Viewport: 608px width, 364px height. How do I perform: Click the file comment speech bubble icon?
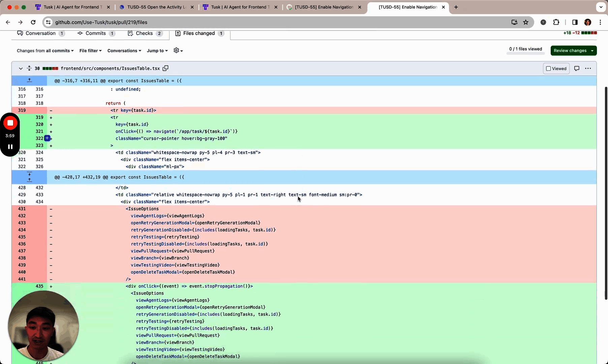577,68
